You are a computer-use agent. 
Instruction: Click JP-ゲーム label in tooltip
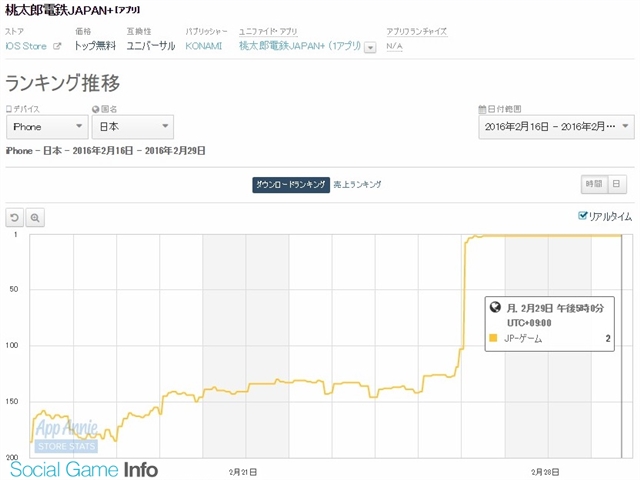(523, 338)
